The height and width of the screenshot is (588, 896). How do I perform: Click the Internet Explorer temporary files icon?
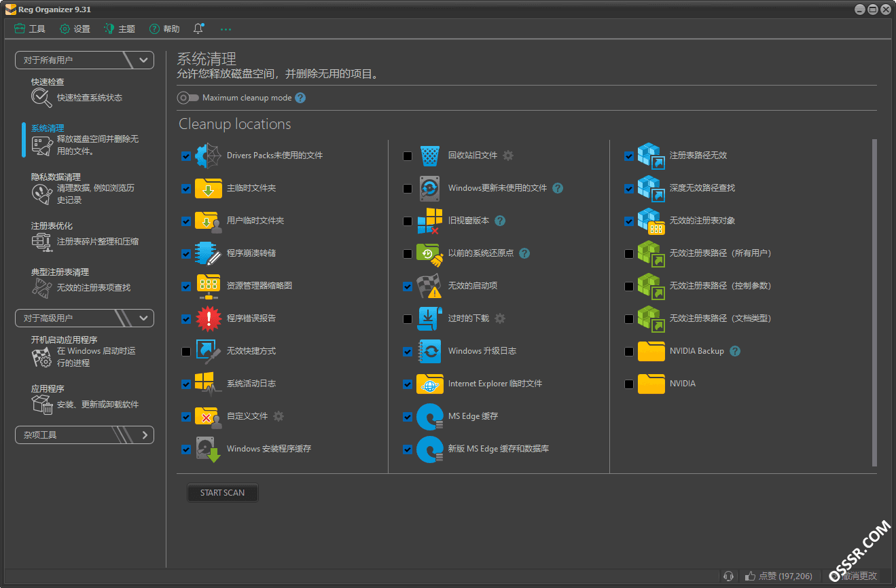pos(430,384)
